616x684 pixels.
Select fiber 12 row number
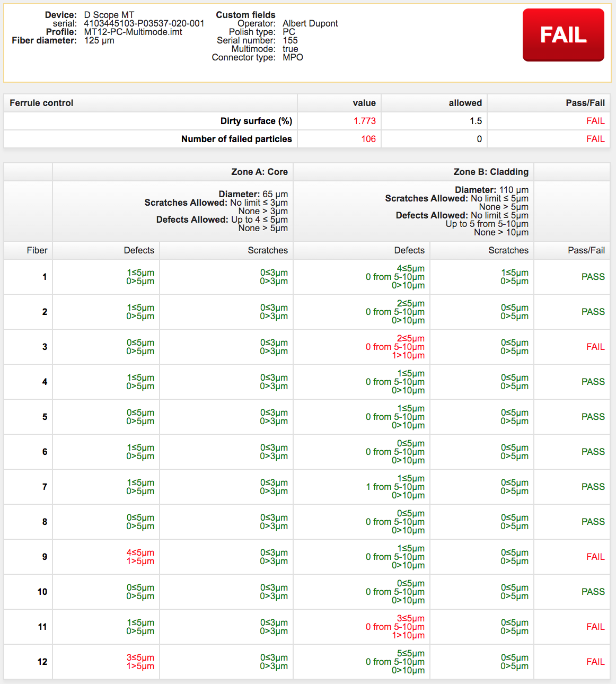tap(42, 662)
